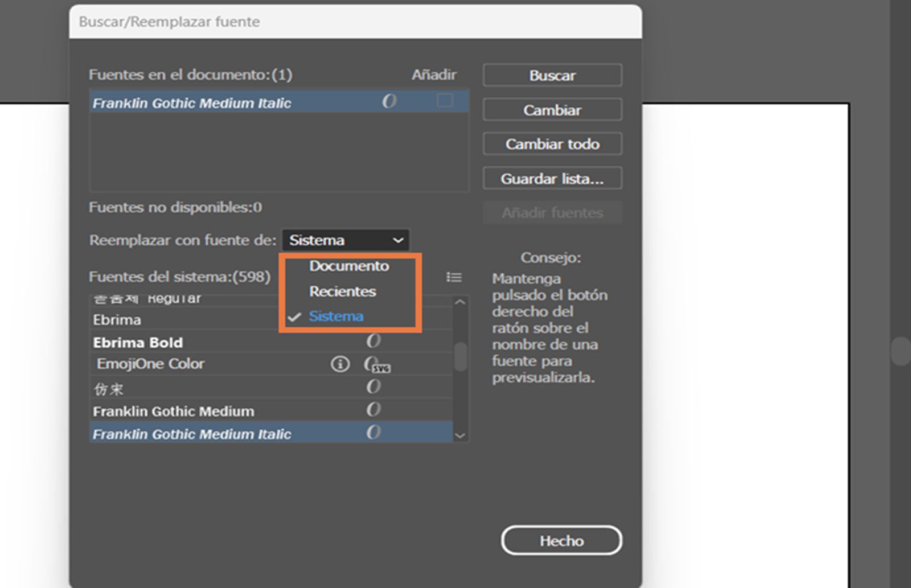Click the font list options icon
Viewport: 911px width, 588px height.
point(454,277)
